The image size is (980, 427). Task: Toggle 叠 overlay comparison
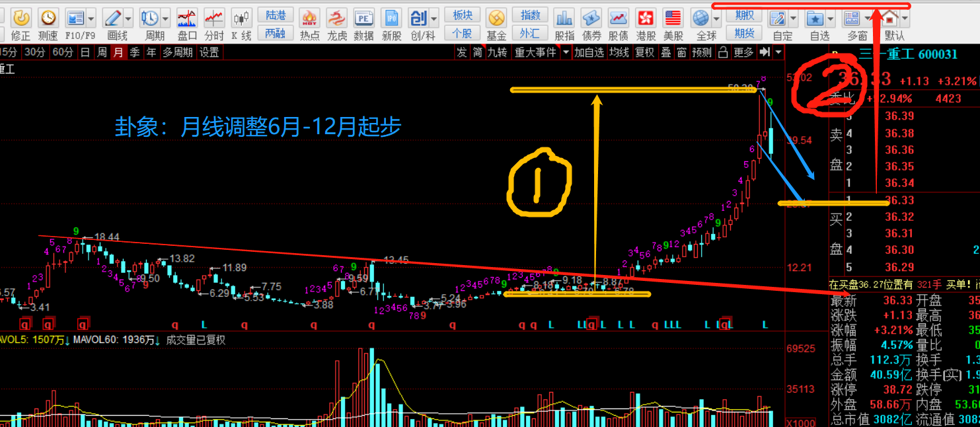[x=666, y=52]
